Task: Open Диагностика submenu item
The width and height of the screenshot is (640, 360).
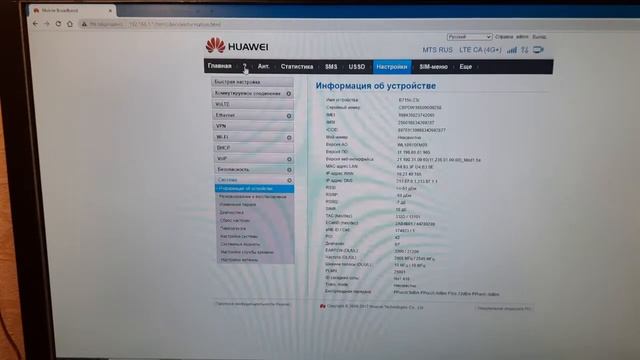Action: pos(231,213)
